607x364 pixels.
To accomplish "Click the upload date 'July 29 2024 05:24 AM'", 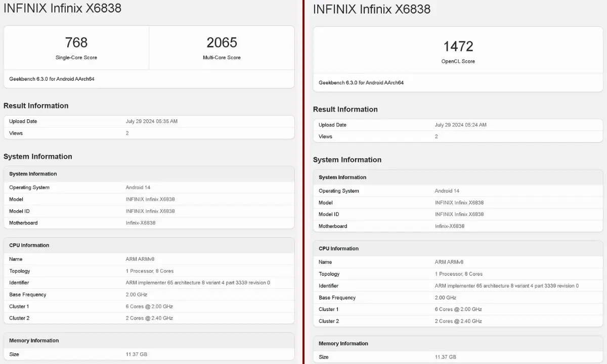I will tap(461, 125).
